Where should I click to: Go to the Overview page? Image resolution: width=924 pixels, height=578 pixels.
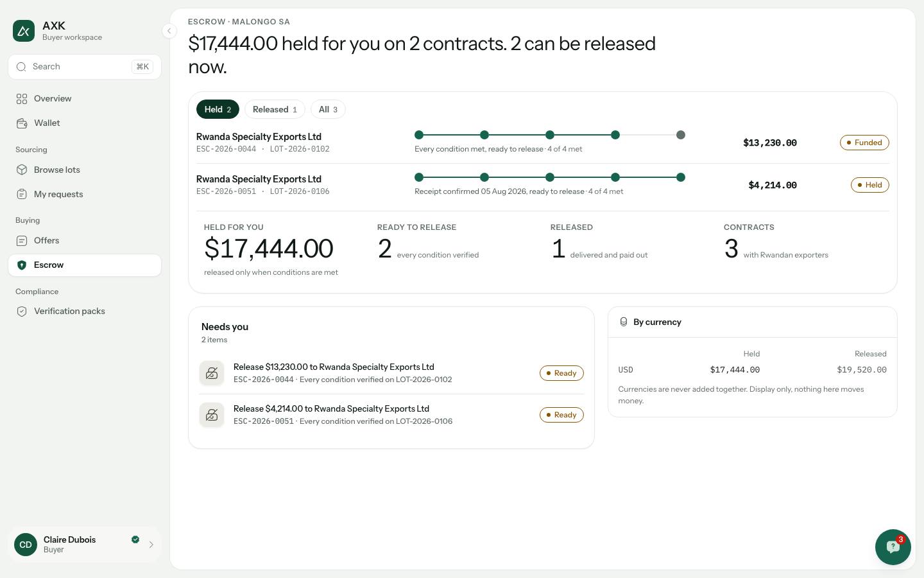[85, 99]
